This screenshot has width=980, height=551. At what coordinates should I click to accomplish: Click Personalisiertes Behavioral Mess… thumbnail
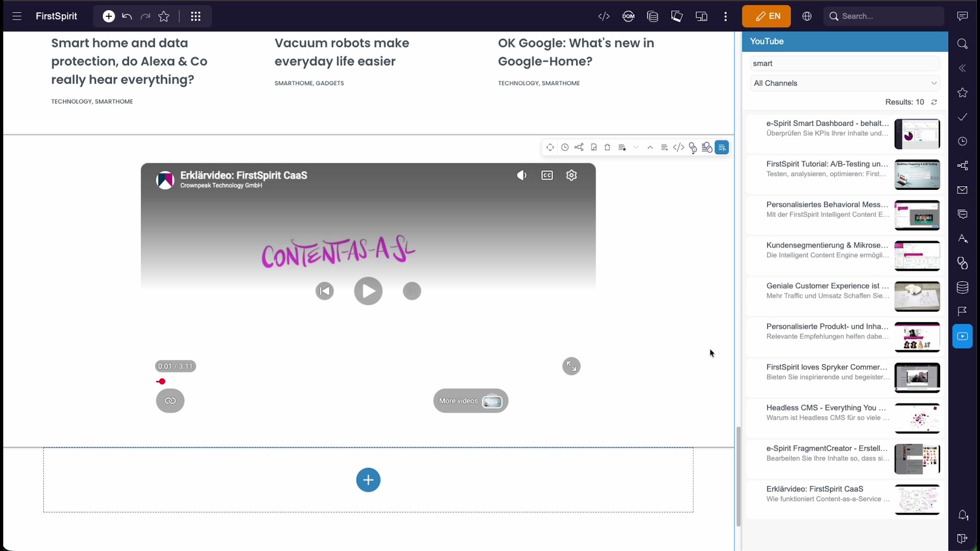[x=917, y=215]
